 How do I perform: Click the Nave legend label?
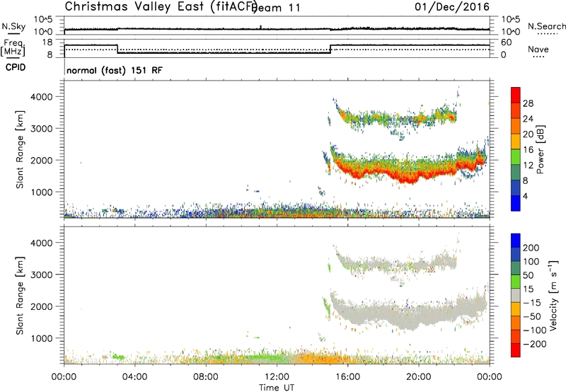click(538, 50)
